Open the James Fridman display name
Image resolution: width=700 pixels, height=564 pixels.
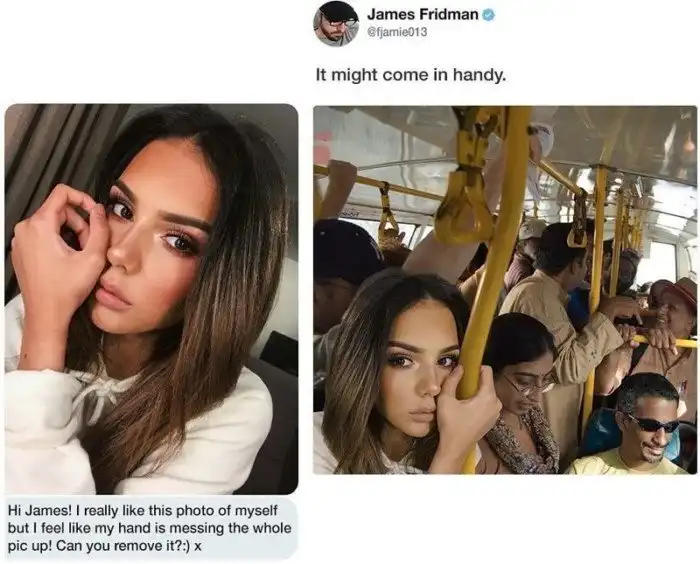coord(422,14)
